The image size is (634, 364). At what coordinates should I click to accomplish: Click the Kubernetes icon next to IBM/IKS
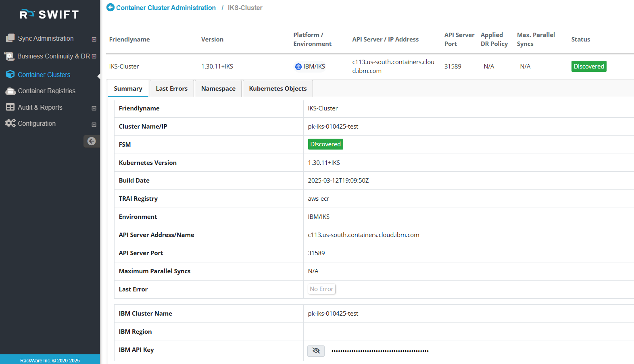pyautogui.click(x=298, y=67)
